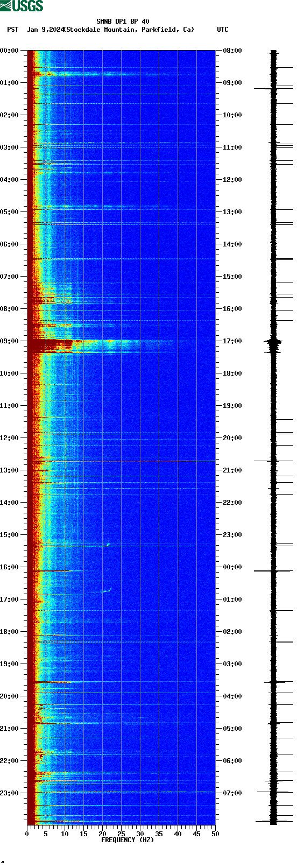The height and width of the screenshot is (868, 297).
Task: Click the 17:00 UTC time label
Action: point(232,341)
